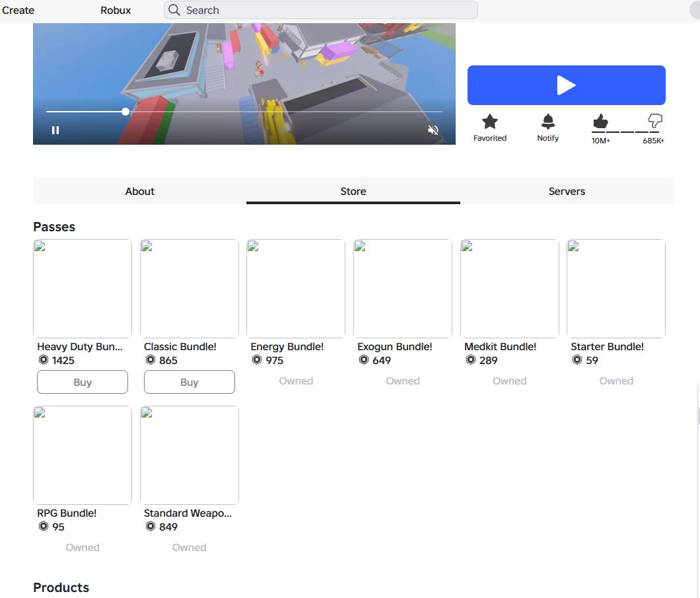Click Robux icon next to 975
Image resolution: width=700 pixels, height=598 pixels.
pyautogui.click(x=257, y=359)
